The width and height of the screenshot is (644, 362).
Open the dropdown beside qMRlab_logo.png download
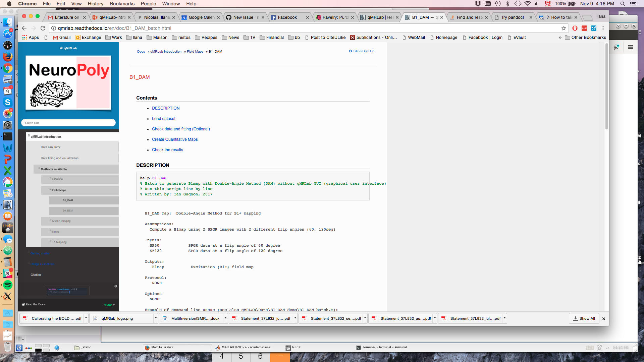coord(156,318)
